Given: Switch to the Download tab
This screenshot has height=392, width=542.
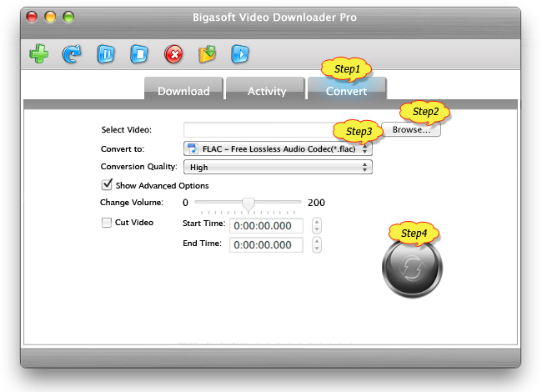Looking at the screenshot, I should [183, 89].
